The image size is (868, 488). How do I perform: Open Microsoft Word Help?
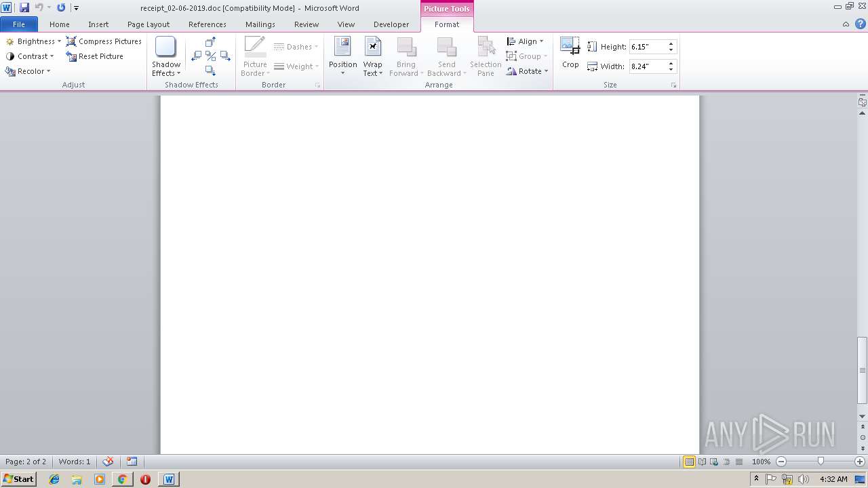click(x=860, y=24)
